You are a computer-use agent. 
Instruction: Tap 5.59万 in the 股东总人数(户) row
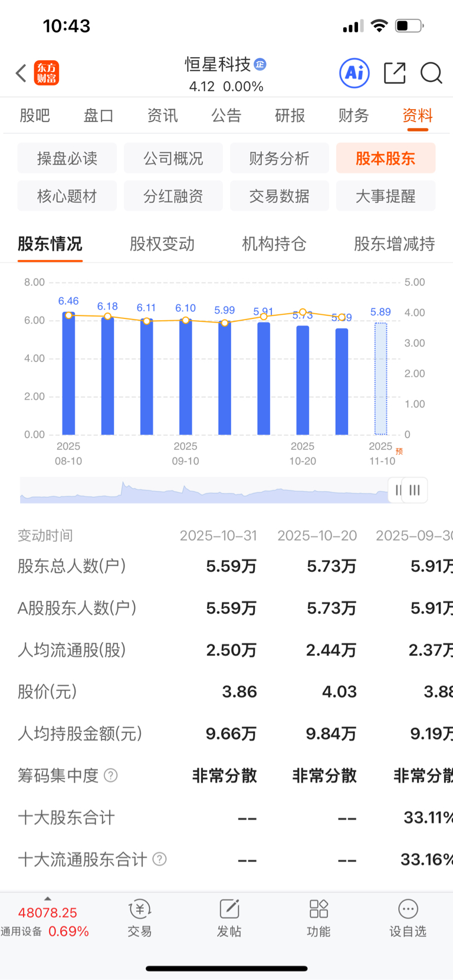coord(231,567)
